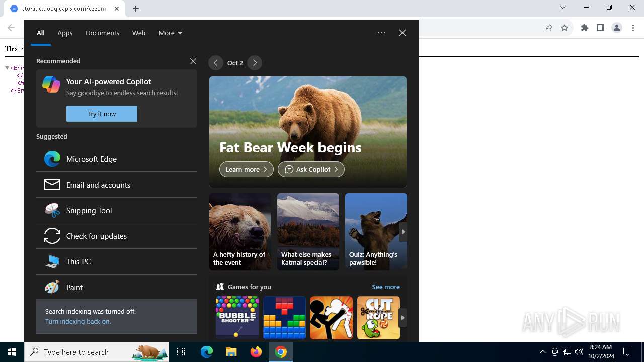644x362 pixels.
Task: Select the All search tab
Action: point(41,33)
